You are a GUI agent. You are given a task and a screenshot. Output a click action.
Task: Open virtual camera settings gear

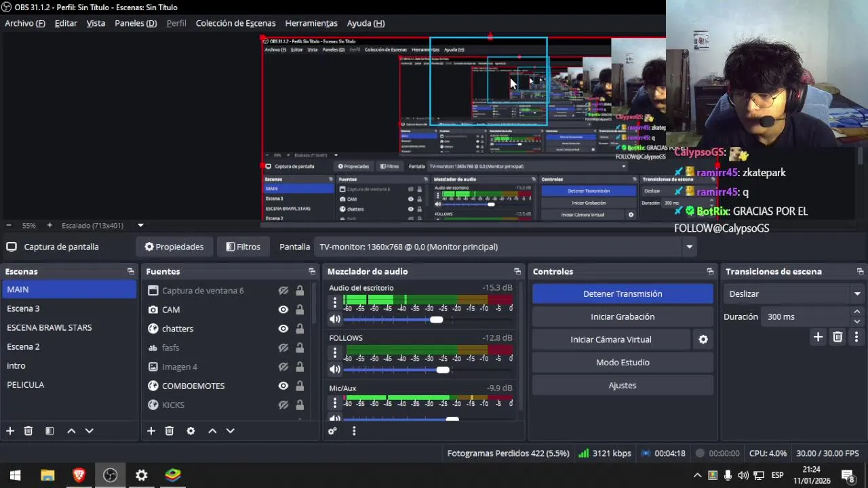703,340
